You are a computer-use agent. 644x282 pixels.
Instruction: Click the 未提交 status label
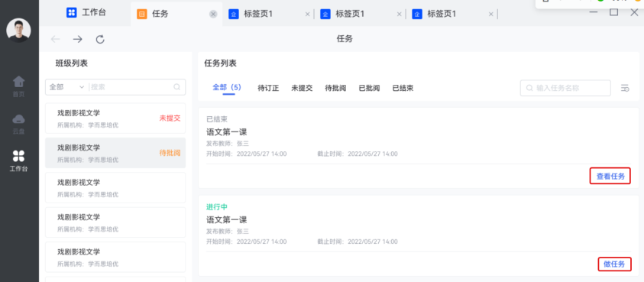click(x=170, y=118)
